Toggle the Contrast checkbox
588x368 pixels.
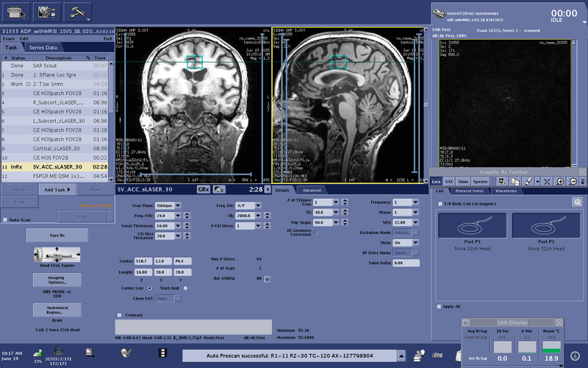tap(119, 315)
